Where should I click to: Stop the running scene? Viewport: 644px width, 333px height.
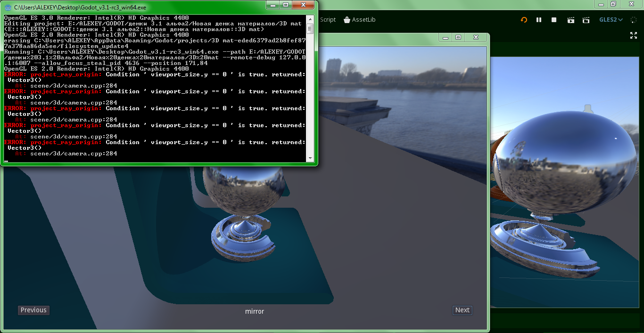click(554, 20)
